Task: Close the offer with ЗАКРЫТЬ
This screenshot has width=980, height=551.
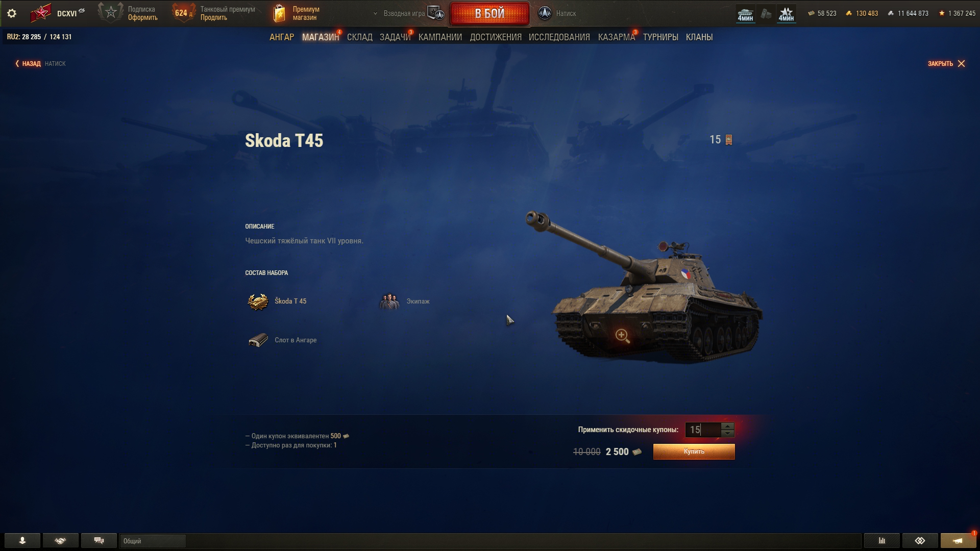Action: pos(946,64)
